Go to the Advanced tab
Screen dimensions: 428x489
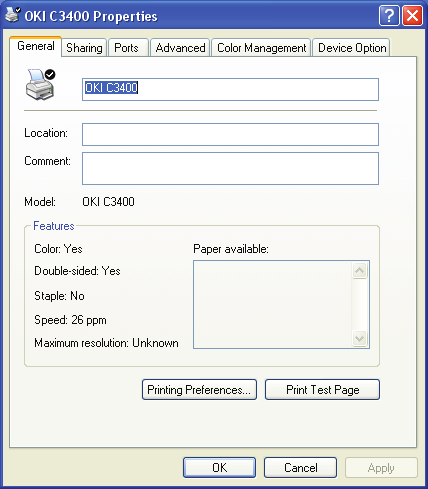click(180, 48)
